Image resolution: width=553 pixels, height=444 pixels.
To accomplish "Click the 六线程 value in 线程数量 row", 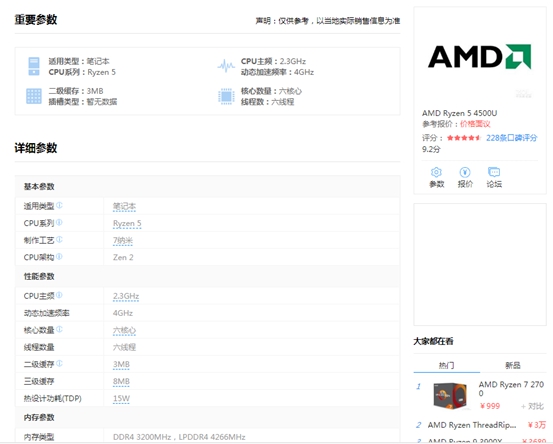I will click(x=124, y=347).
